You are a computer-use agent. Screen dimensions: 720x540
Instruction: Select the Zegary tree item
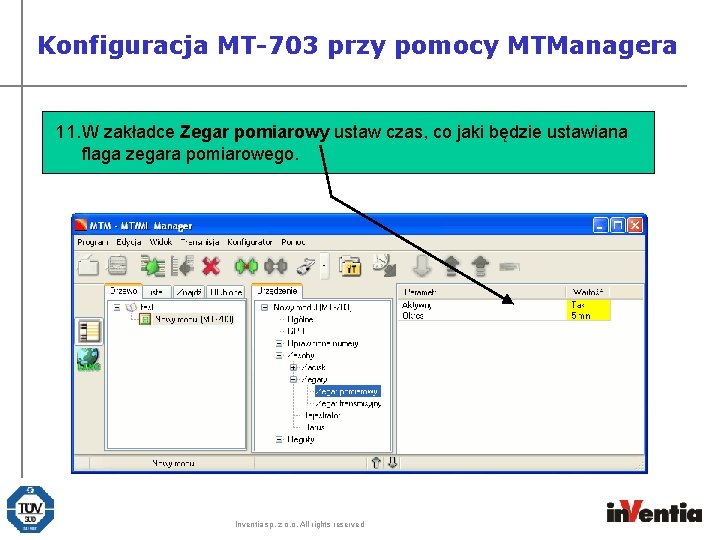click(314, 379)
